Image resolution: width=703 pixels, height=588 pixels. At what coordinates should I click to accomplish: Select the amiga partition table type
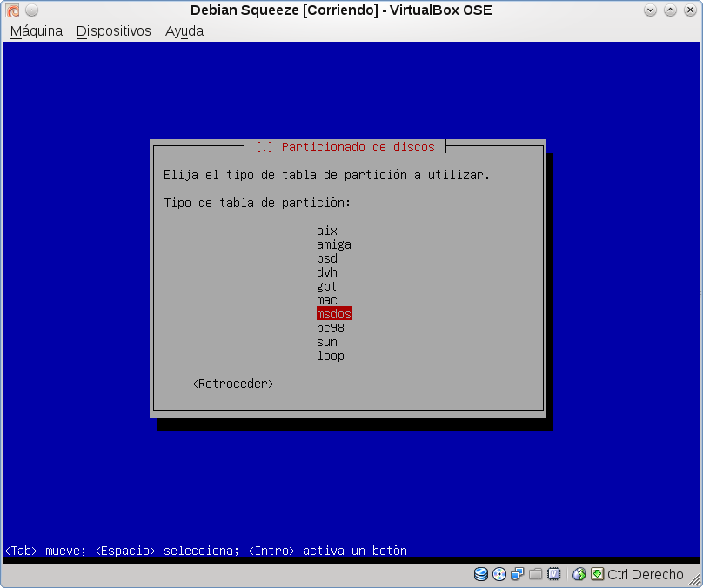click(334, 244)
